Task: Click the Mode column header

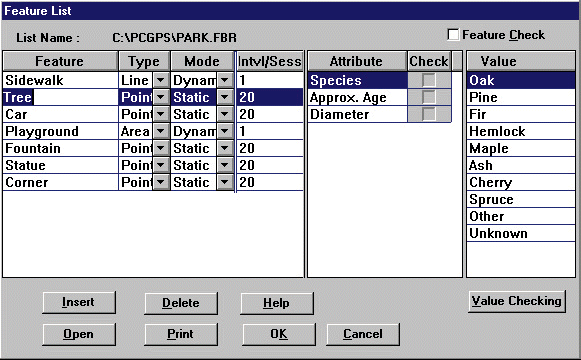Action: point(202,61)
